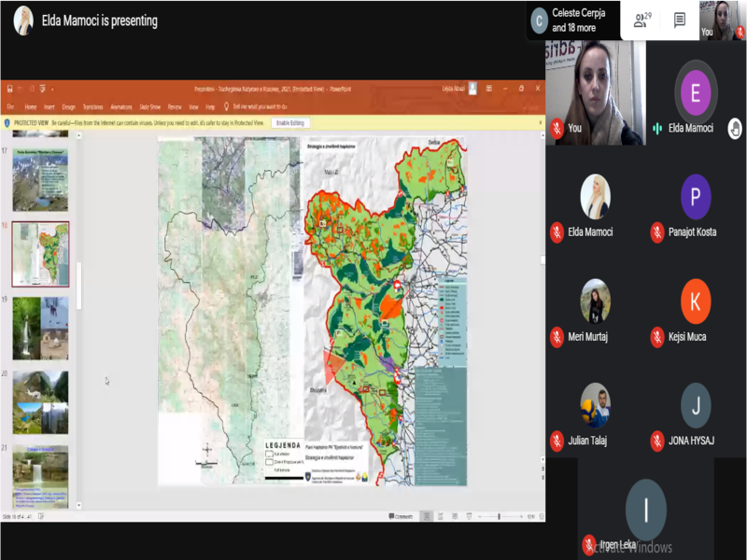The image size is (747, 560).
Task: Select the slide 19 waterfall thumbnail
Action: point(40,328)
